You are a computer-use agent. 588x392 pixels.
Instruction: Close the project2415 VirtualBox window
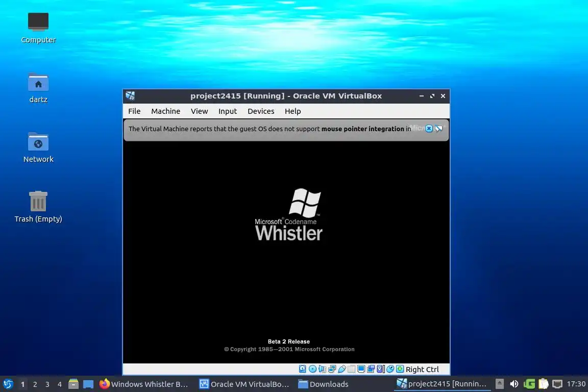tap(443, 96)
